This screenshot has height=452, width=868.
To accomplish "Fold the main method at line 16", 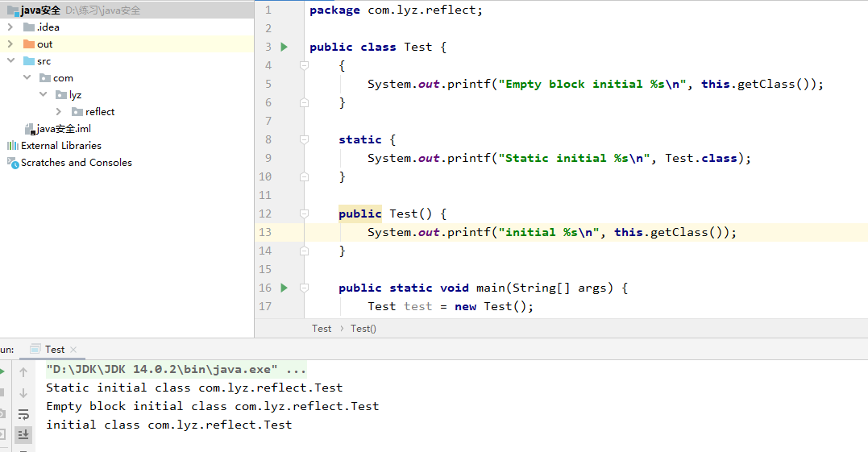I will point(304,288).
